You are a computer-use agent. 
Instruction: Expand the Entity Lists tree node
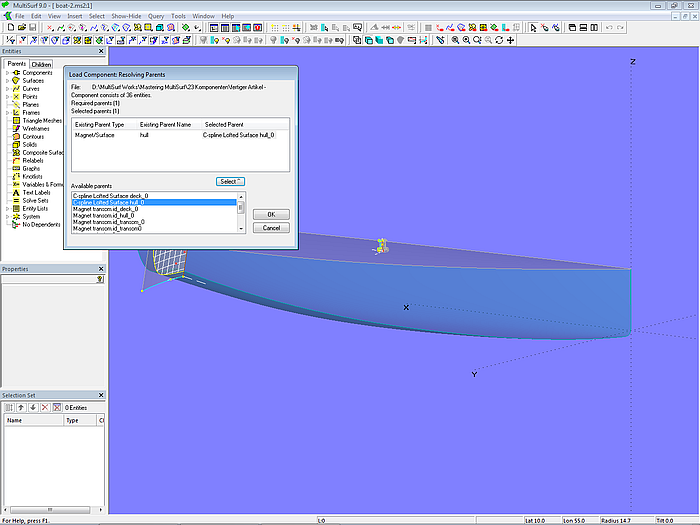[x=7, y=209]
